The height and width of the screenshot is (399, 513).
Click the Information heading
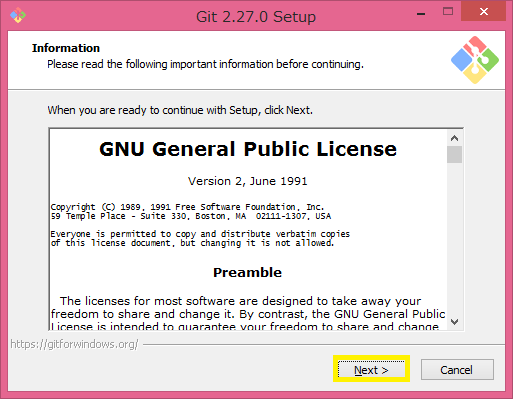pos(66,48)
